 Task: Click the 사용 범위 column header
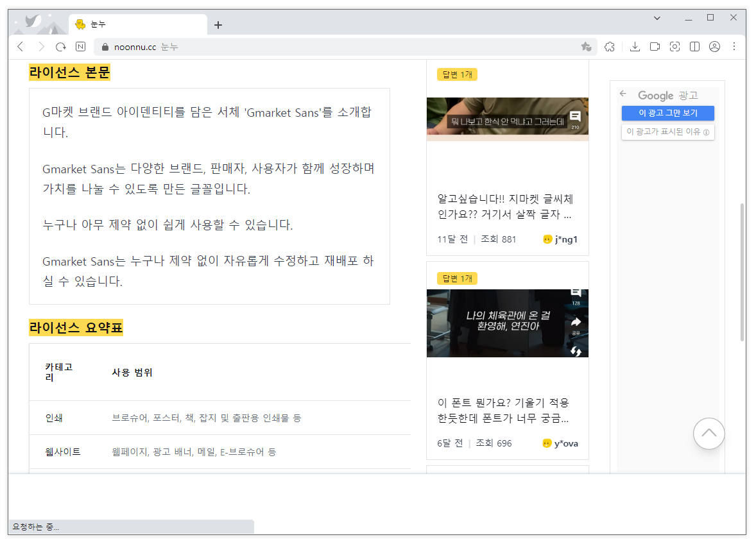click(132, 373)
